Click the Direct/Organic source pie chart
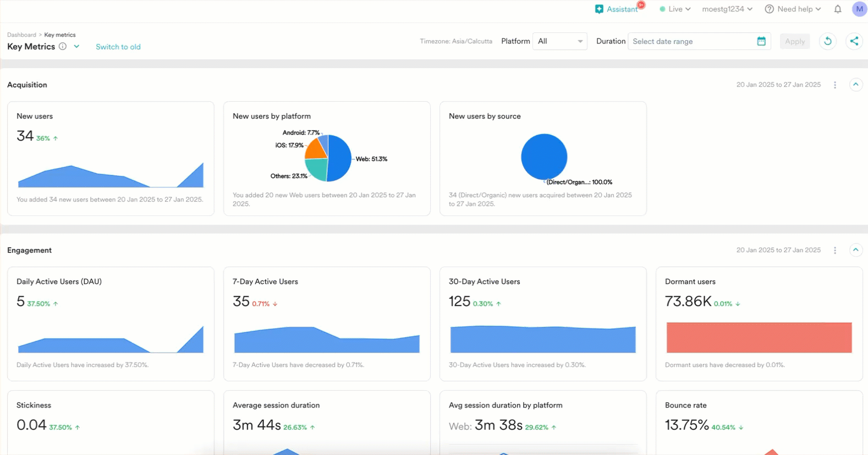Image resolution: width=868 pixels, height=455 pixels. 544,157
